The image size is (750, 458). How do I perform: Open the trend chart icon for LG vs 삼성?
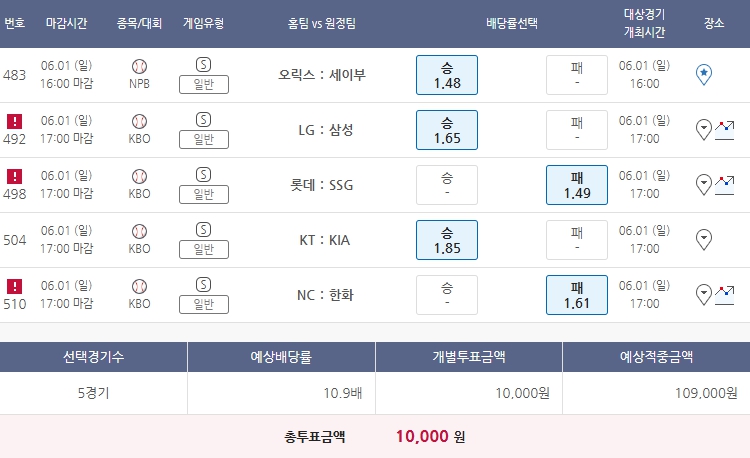725,128
